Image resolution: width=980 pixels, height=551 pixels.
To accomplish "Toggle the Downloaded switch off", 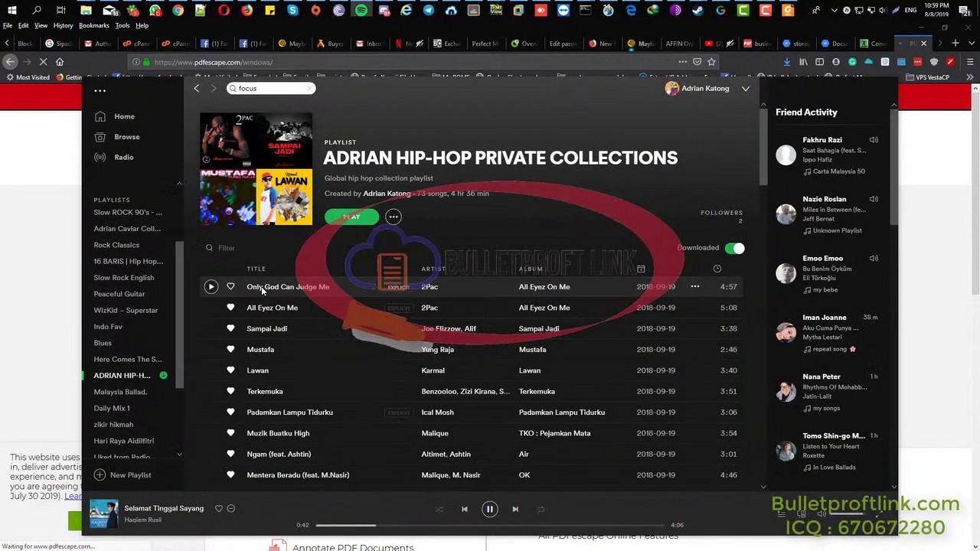I will [734, 248].
